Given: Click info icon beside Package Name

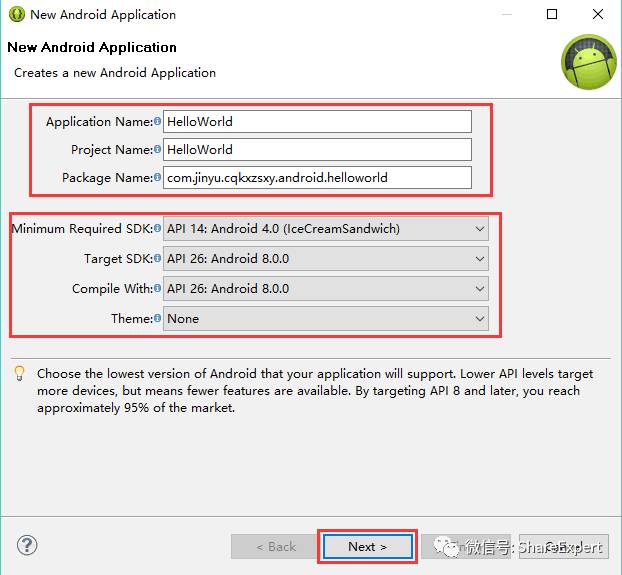Looking at the screenshot, I should [157, 177].
